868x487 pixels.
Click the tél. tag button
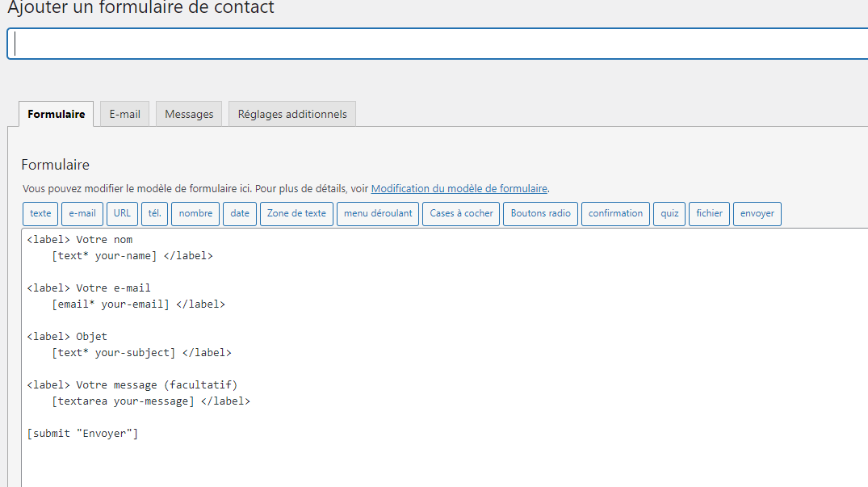[x=154, y=213]
